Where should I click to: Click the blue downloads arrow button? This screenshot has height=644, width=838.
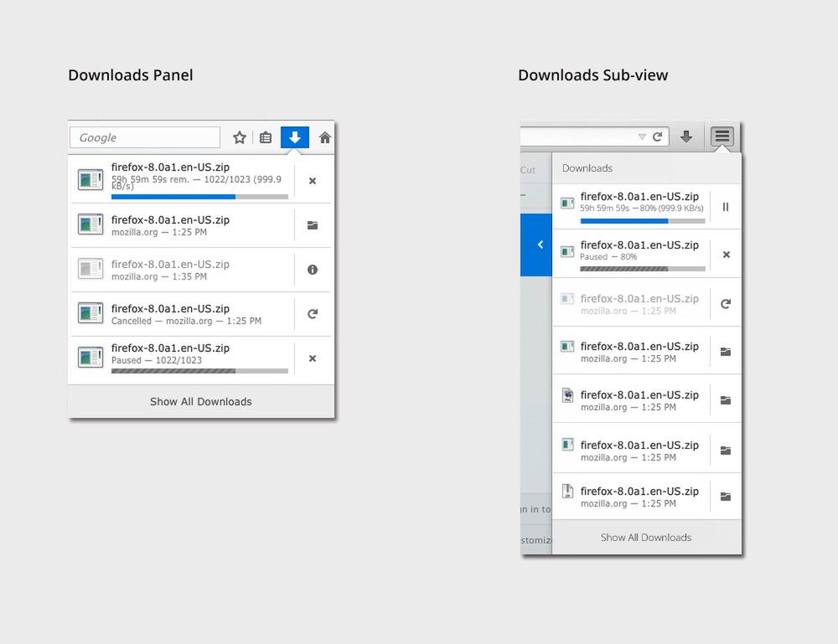coord(294,137)
